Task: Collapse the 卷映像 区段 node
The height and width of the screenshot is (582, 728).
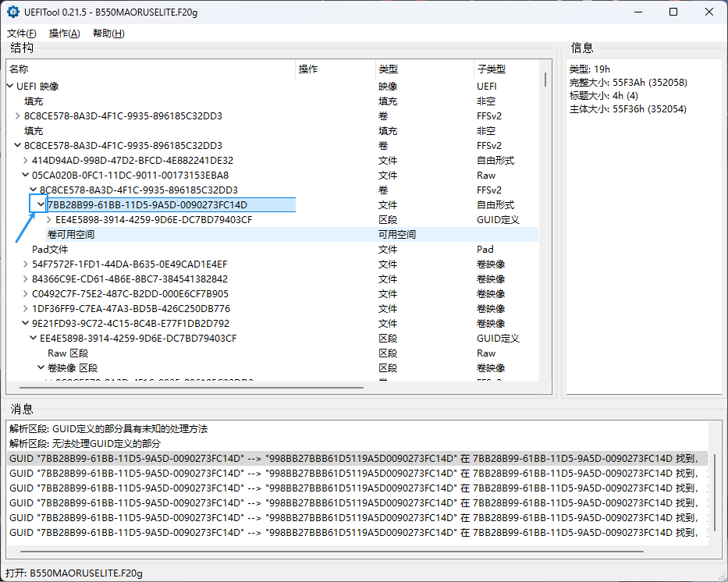Action: click(x=41, y=368)
